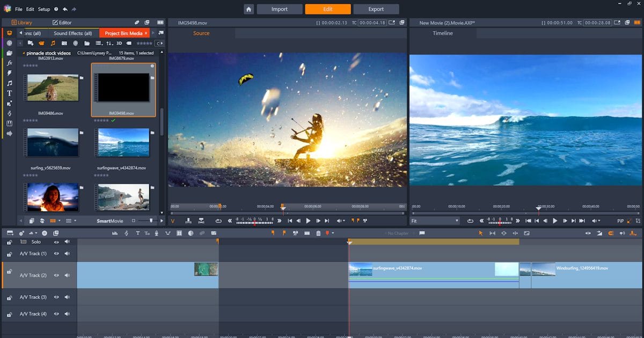The height and width of the screenshot is (338, 644).
Task: Click the Export button at the top
Action: [x=376, y=9]
